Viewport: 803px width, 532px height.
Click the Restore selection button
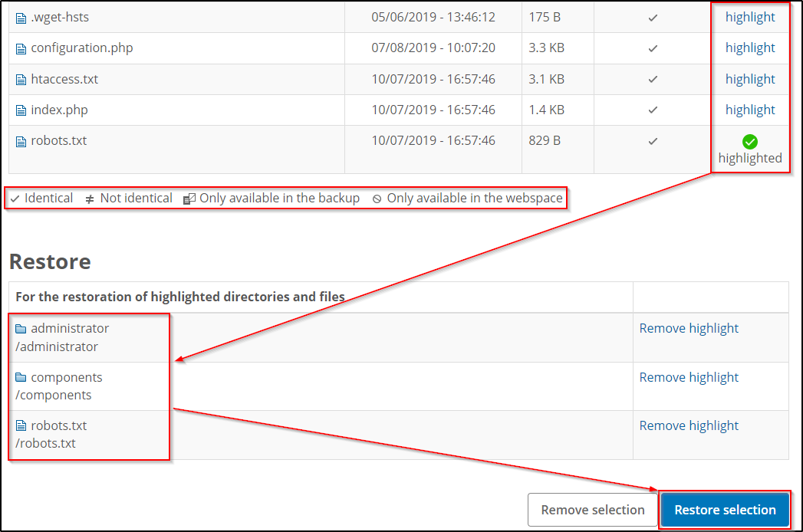(x=725, y=509)
